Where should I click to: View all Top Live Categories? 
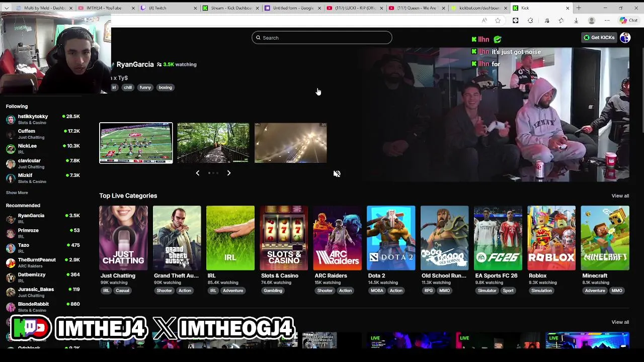click(x=620, y=196)
